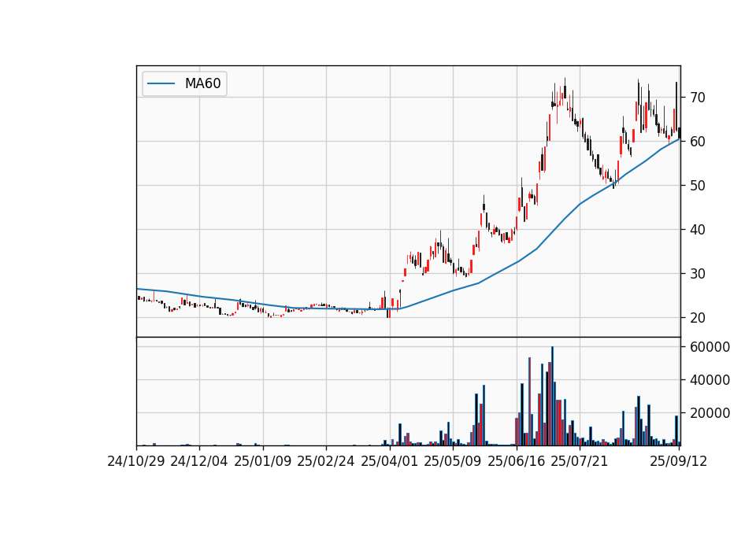Click the 24/12/04 date axis label
This screenshot has height=543, width=756.
click(199, 461)
